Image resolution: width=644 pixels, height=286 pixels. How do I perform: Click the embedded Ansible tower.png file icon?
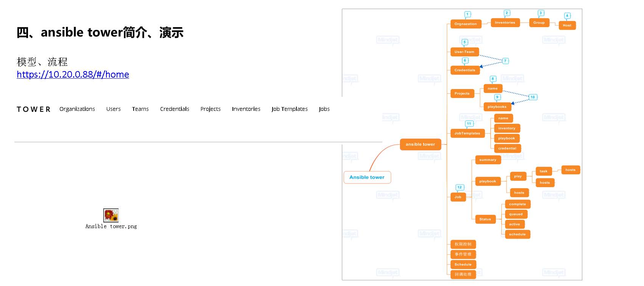click(x=111, y=215)
